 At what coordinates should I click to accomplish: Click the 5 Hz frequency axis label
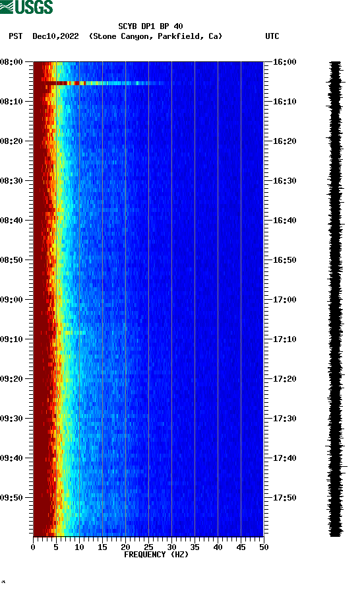click(x=56, y=547)
